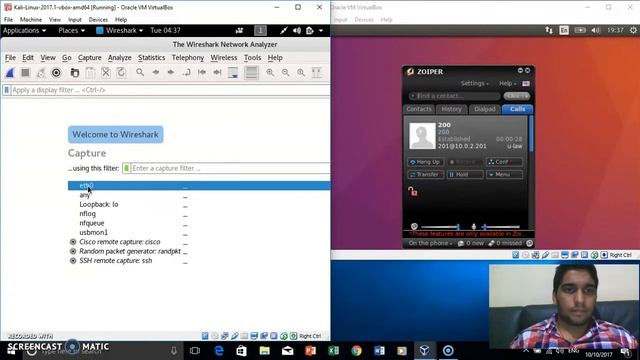This screenshot has width=640, height=360.
Task: Toggle Hold on the Zoiper call
Action: (x=465, y=175)
